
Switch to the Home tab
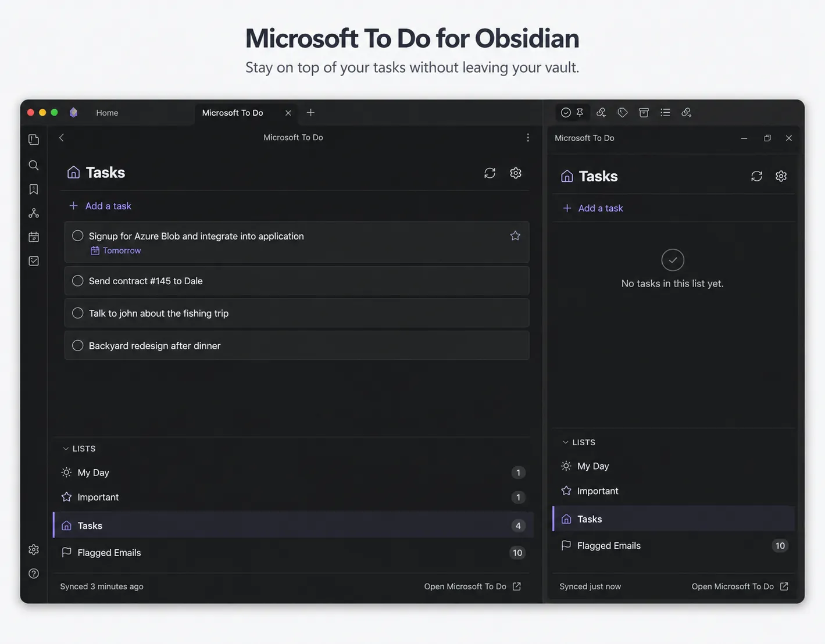107,113
